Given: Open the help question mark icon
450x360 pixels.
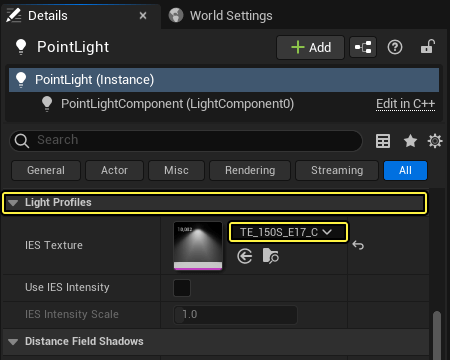Looking at the screenshot, I should click(395, 47).
